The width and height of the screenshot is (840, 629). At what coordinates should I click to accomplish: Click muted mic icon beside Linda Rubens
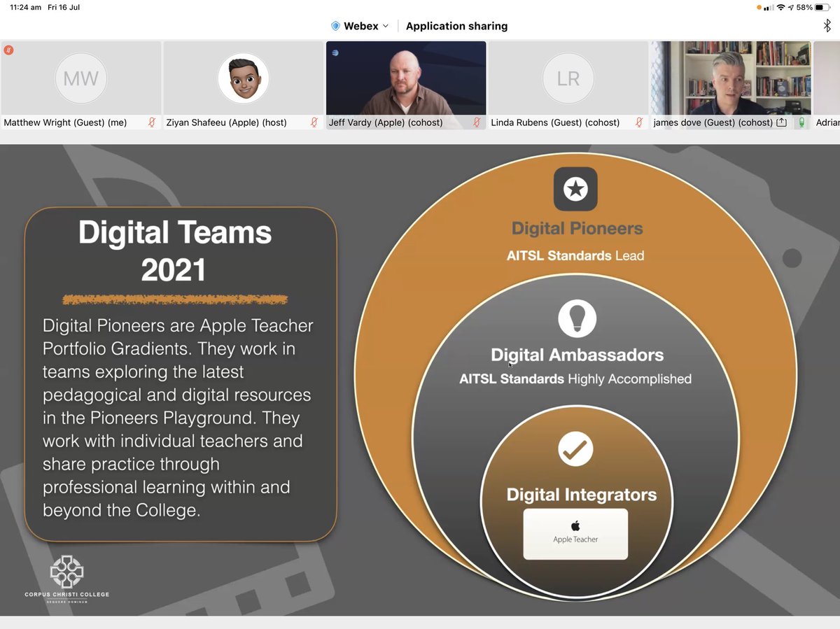[639, 122]
